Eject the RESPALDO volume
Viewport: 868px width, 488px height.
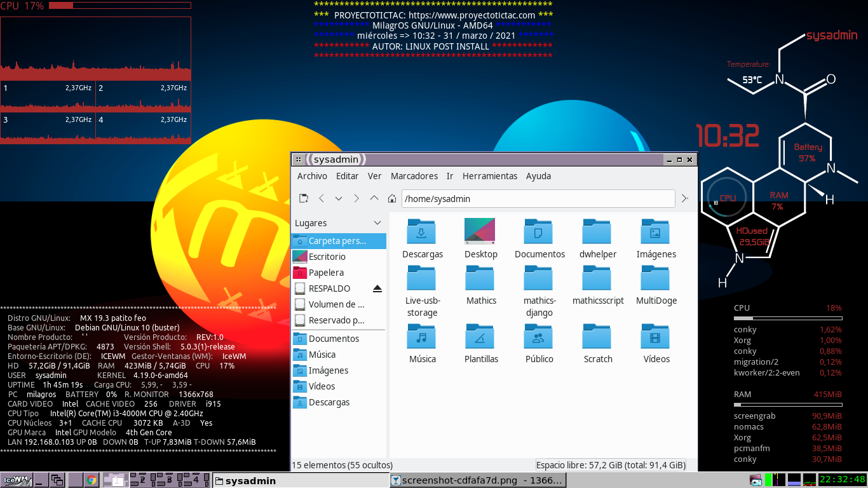(377, 289)
